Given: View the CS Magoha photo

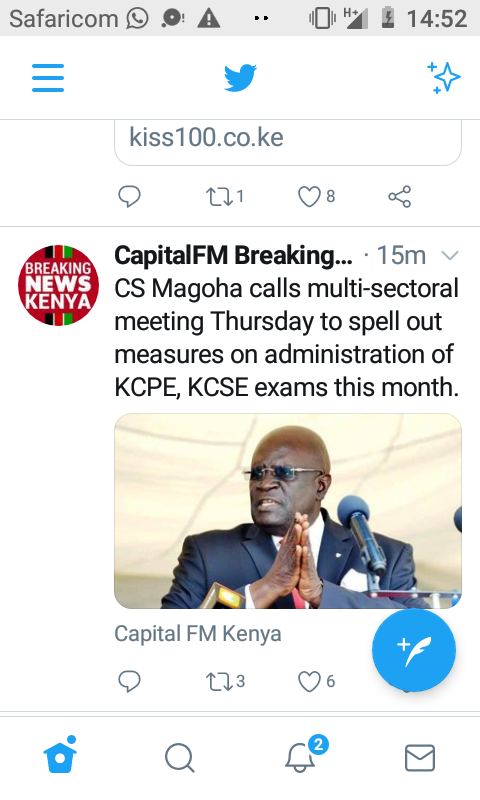Looking at the screenshot, I should [x=288, y=511].
